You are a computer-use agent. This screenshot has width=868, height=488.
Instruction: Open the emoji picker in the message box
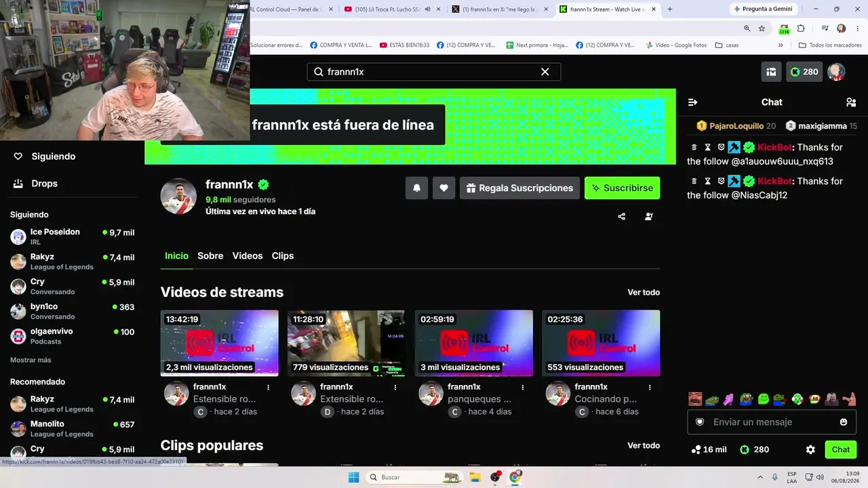[844, 422]
